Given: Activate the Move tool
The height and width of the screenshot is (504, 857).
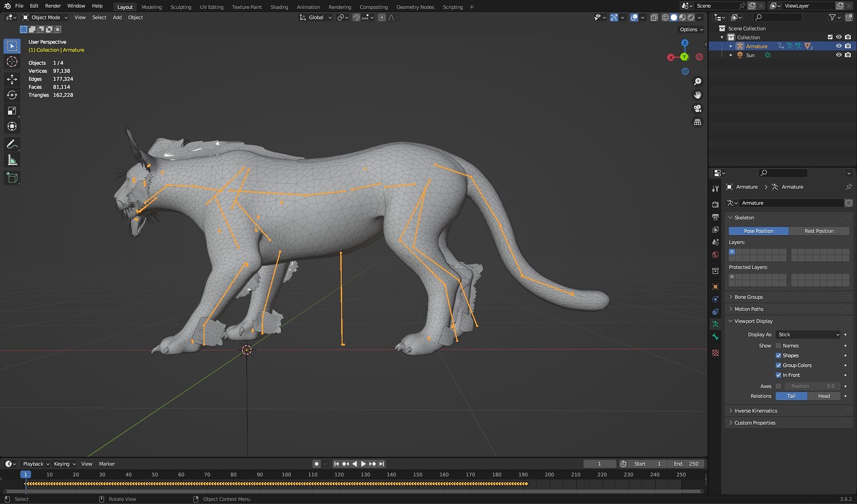Looking at the screenshot, I should 12,79.
